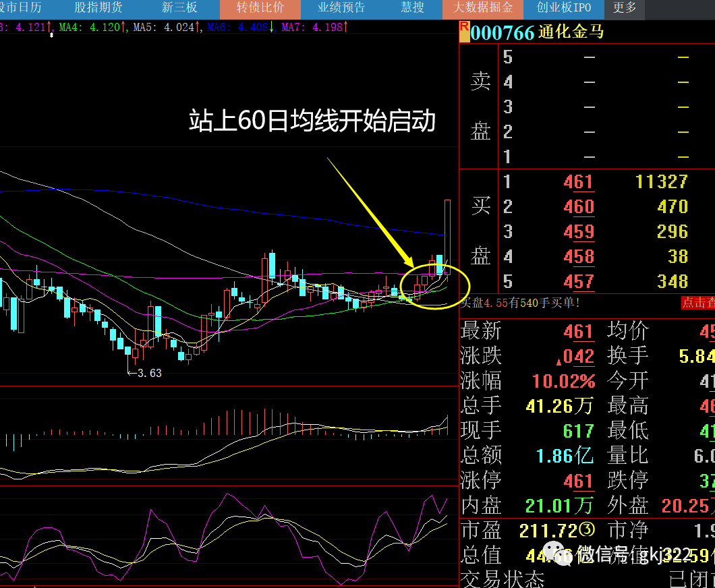Switch to the 转债比价 tab
This screenshot has height=588, width=715.
260,8
